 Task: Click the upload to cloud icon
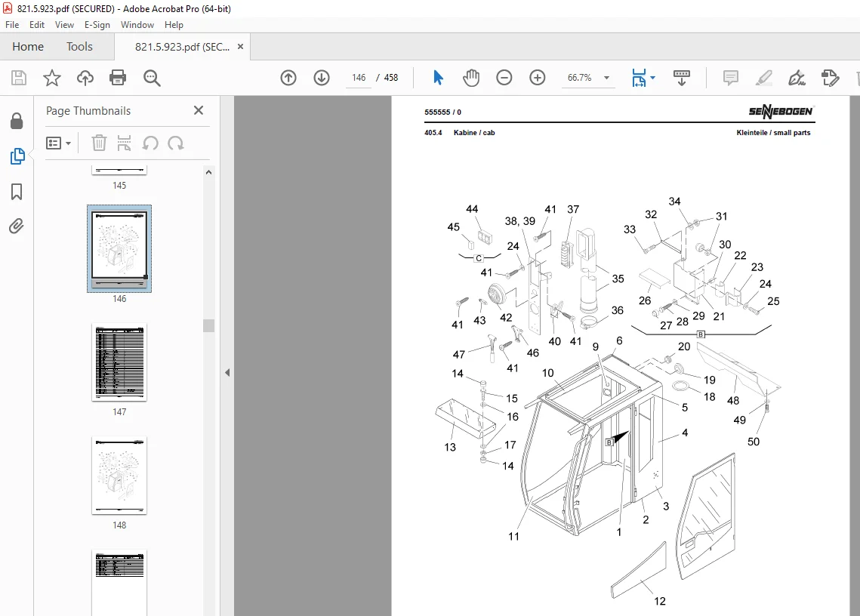point(85,78)
